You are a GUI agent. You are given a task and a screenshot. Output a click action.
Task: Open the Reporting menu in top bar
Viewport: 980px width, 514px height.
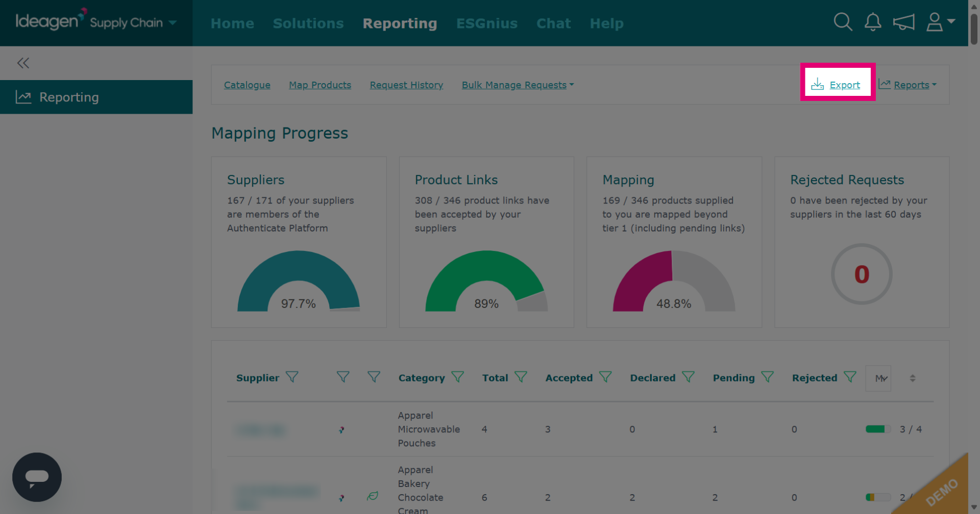[400, 23]
